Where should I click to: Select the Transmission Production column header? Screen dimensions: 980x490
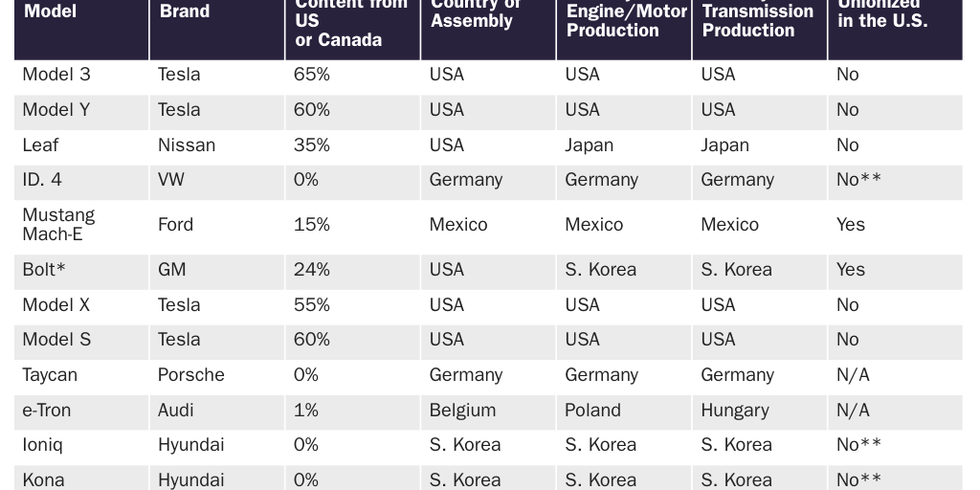757,20
